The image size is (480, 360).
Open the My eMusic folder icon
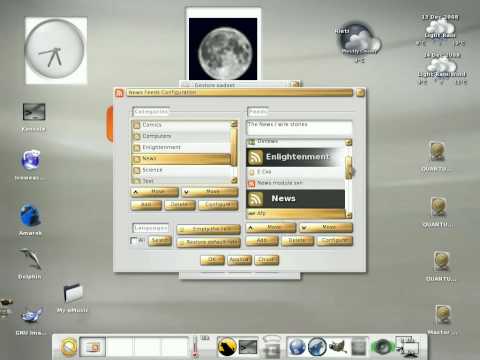[73, 293]
